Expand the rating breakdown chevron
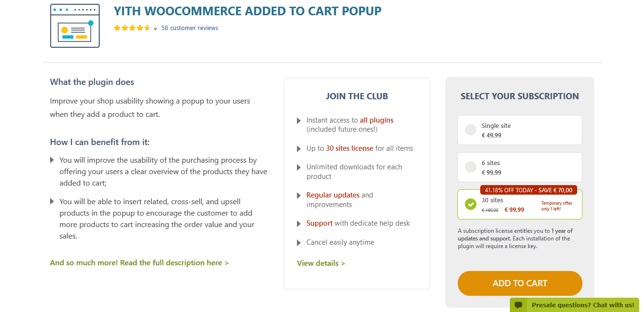Viewport: 644px width, 312px height. pyautogui.click(x=155, y=29)
